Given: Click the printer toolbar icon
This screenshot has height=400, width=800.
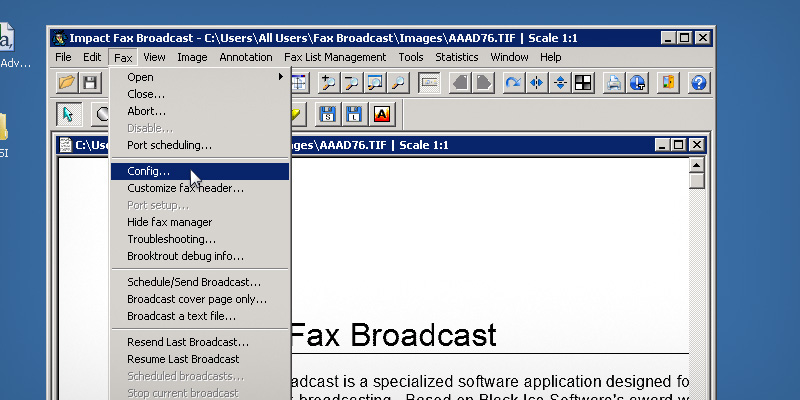Looking at the screenshot, I should tap(613, 83).
